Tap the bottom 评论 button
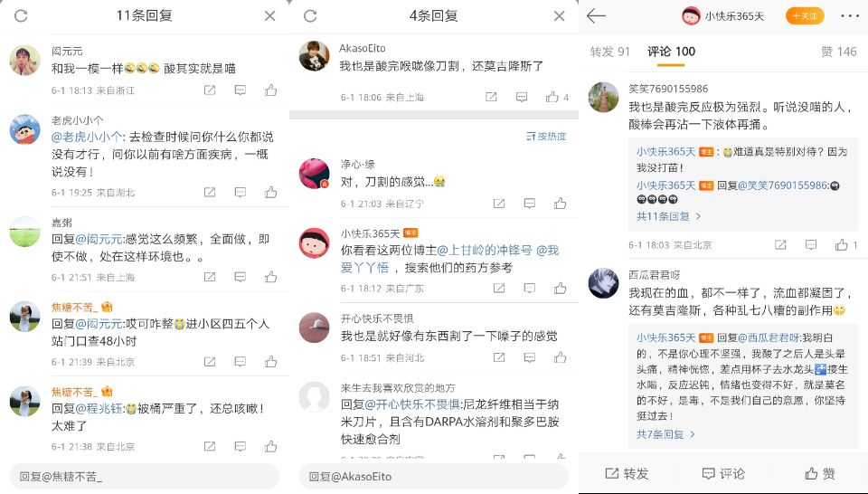The height and width of the screenshot is (494, 868). (x=723, y=473)
